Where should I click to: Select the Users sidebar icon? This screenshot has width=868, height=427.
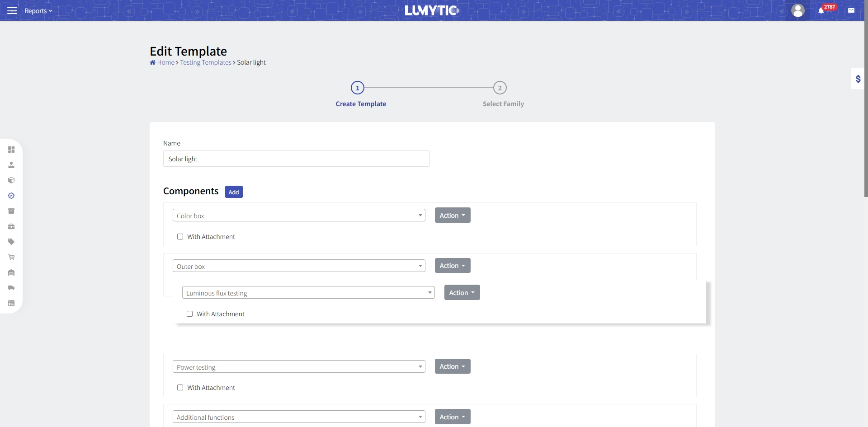[x=11, y=165]
